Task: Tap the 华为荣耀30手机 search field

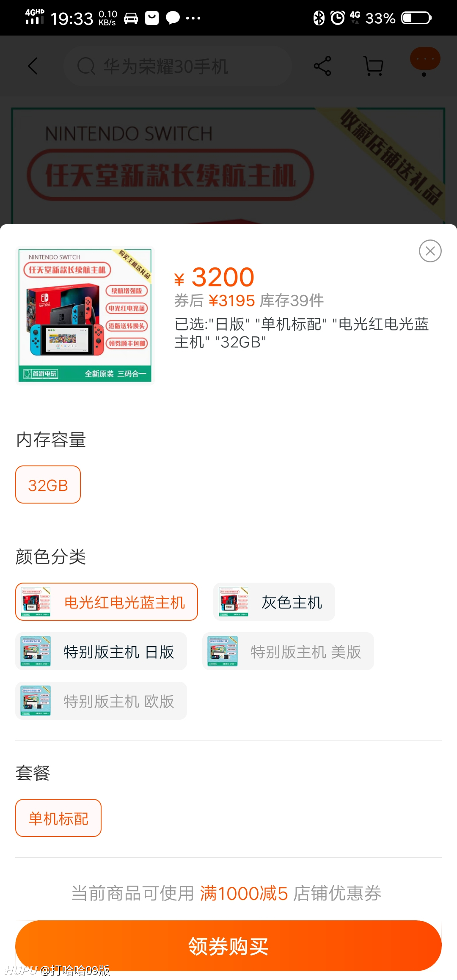Action: [178, 66]
